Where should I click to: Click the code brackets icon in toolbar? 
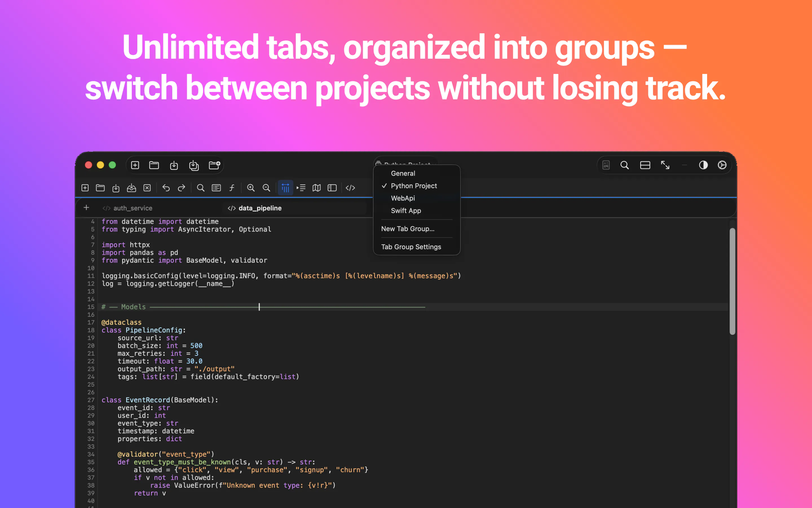350,188
